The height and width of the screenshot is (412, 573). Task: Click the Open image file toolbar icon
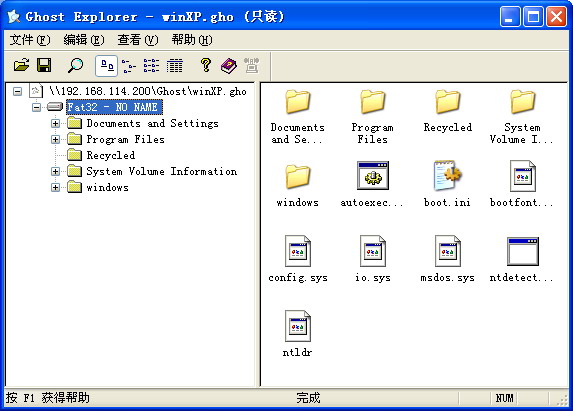click(22, 66)
